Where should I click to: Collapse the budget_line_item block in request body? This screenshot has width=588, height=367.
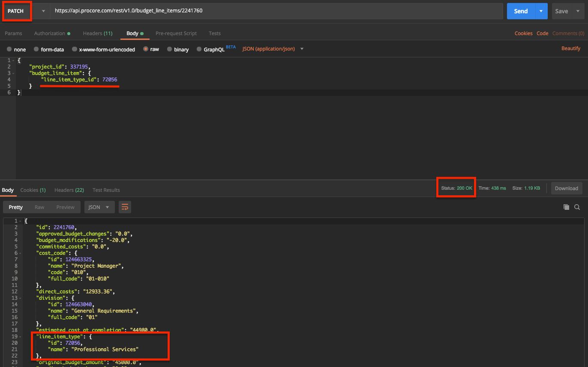pos(13,73)
